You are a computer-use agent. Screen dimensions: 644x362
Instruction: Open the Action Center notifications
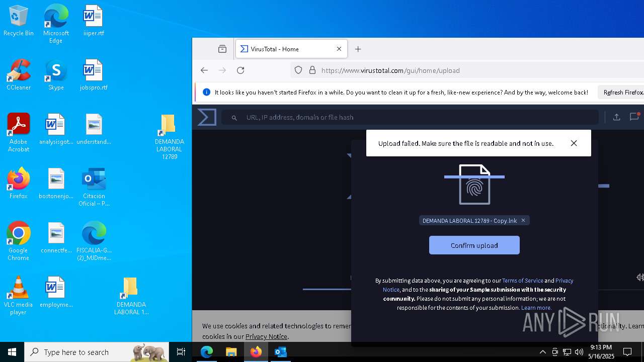[627, 352]
